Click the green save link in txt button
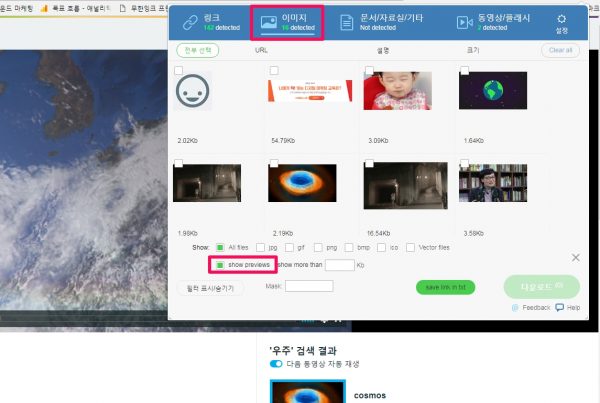This screenshot has width=600, height=403. [445, 287]
